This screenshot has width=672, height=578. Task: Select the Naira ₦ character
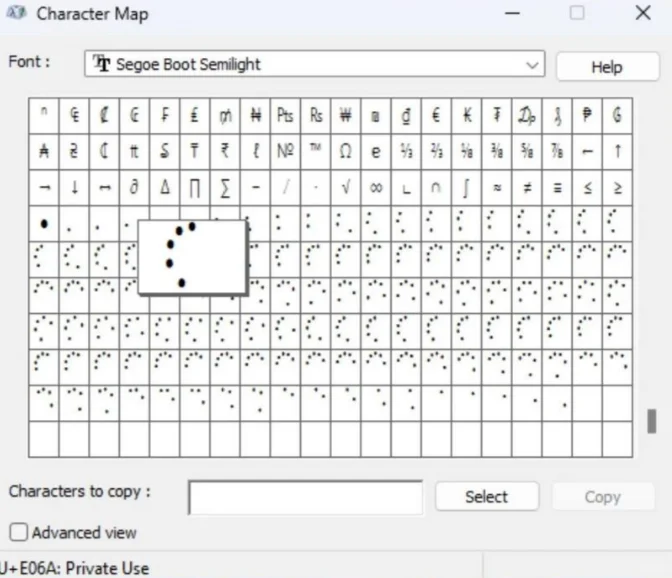pos(255,116)
